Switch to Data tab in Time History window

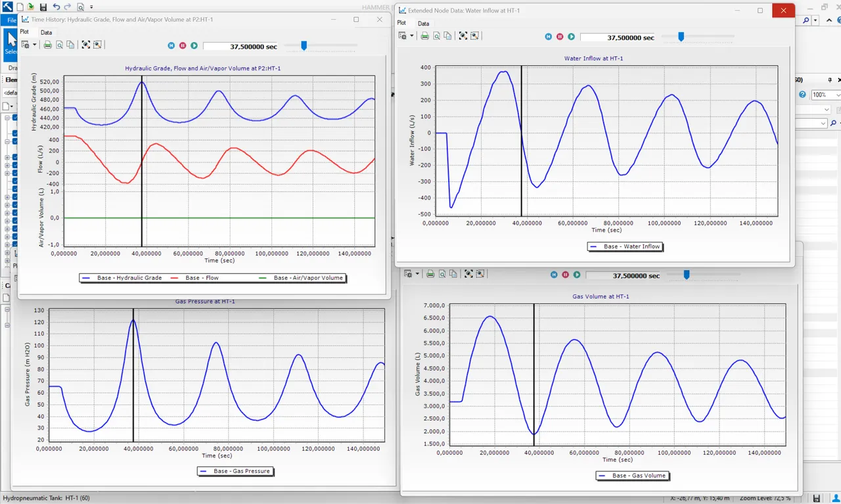click(46, 32)
